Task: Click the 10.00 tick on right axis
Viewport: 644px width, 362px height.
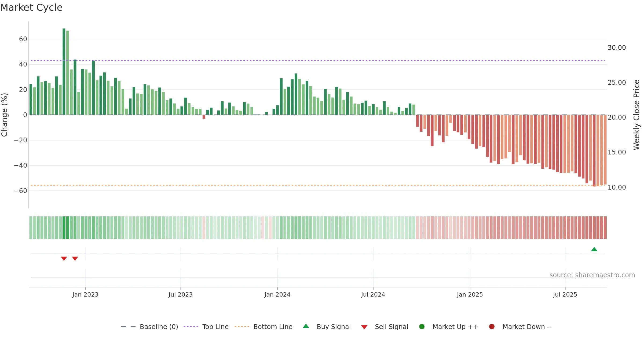Action: click(x=617, y=187)
